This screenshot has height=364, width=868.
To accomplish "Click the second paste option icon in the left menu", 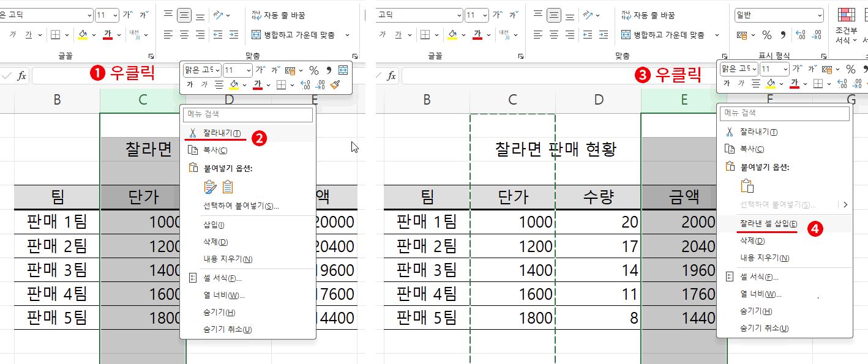I will 228,187.
